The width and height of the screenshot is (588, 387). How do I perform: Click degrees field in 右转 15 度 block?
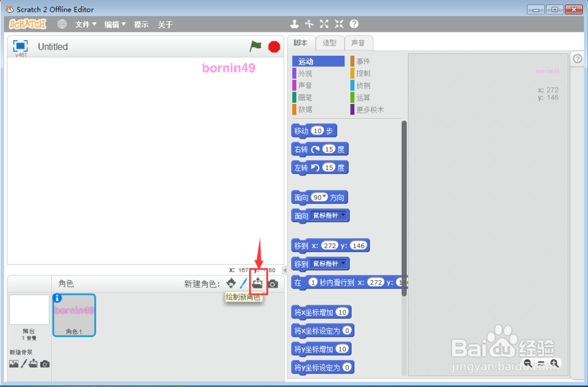pos(329,149)
